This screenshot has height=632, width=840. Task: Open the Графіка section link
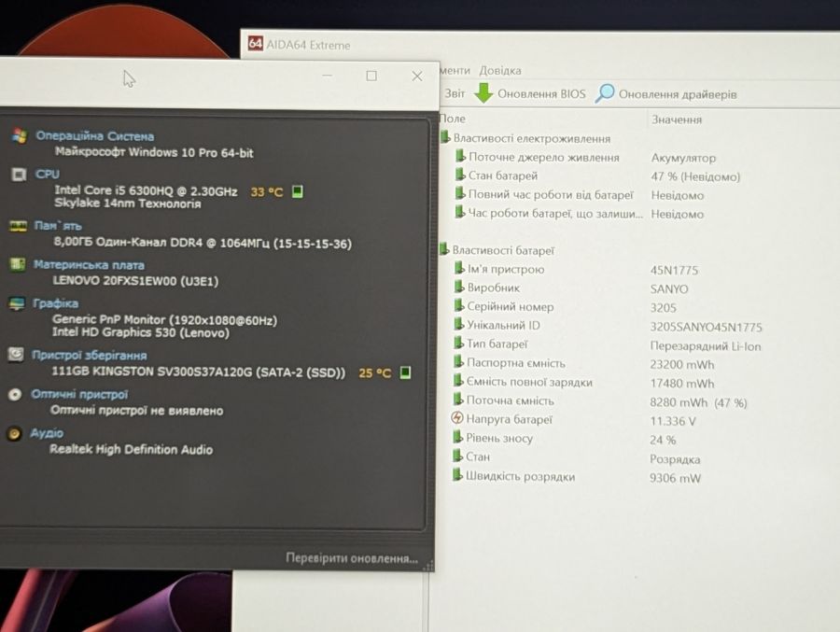pos(56,303)
